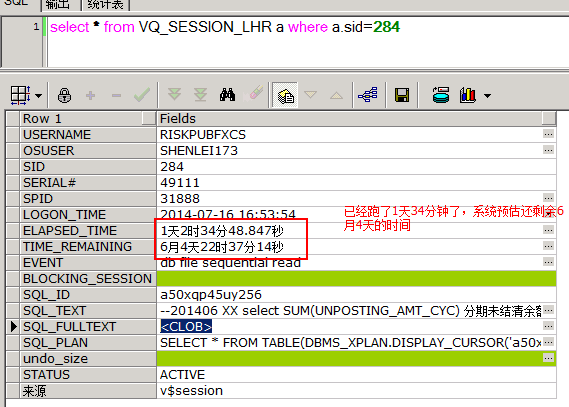The width and height of the screenshot is (569, 407).
Task: Toggle single record view button
Action: (285, 95)
